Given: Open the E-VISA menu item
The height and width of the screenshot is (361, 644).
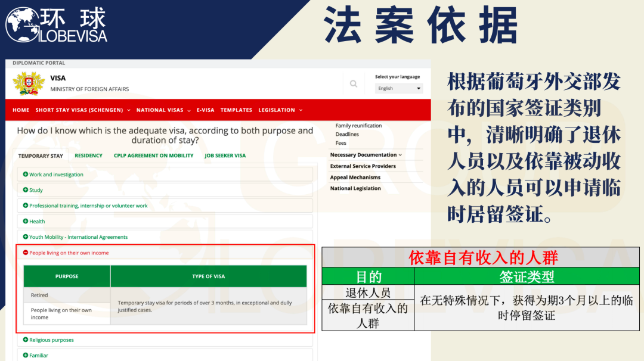Looking at the screenshot, I should (x=205, y=110).
